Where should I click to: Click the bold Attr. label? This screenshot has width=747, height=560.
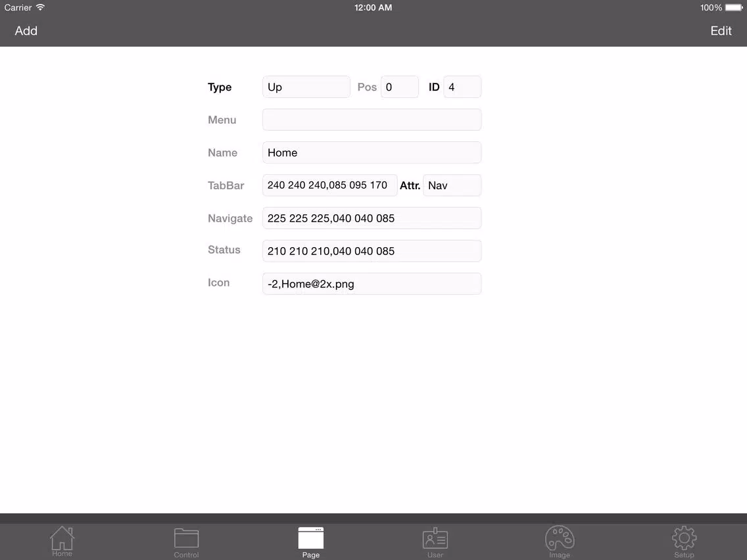tap(410, 186)
